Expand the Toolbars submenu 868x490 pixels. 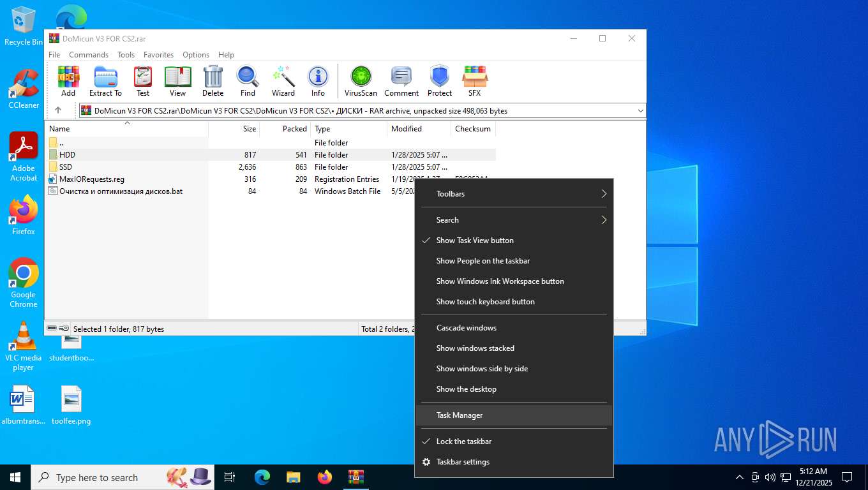514,194
